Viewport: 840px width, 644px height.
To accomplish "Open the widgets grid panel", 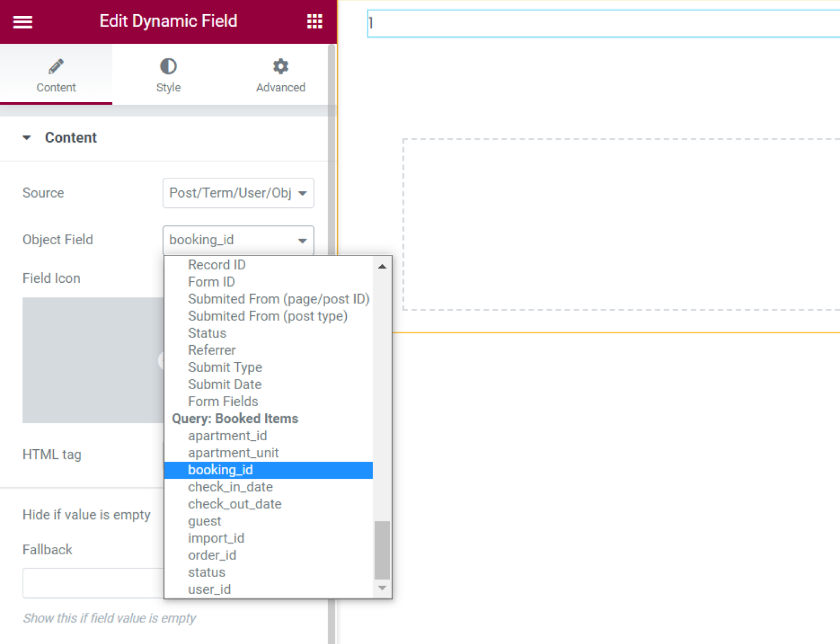I will pos(314,22).
